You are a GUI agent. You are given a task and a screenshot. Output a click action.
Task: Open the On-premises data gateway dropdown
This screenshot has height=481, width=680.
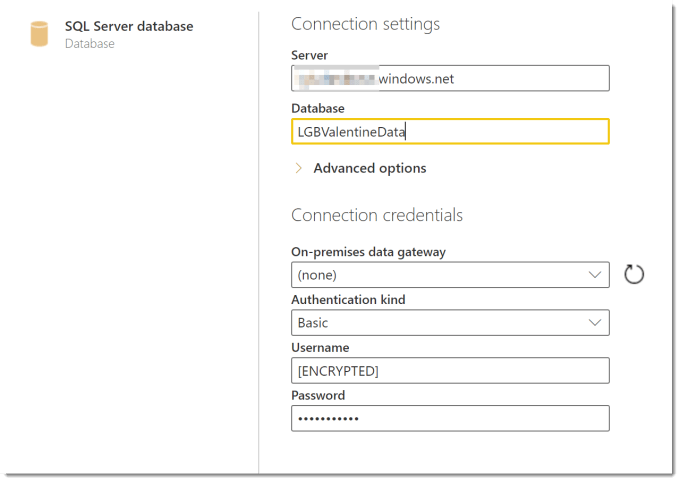pyautogui.click(x=450, y=275)
